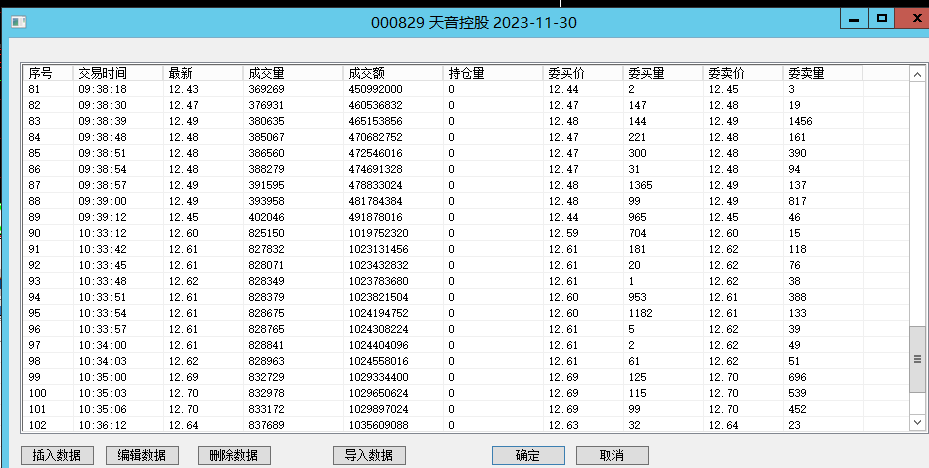Close the 天音控股 data window
The height and width of the screenshot is (468, 929).
(x=912, y=18)
